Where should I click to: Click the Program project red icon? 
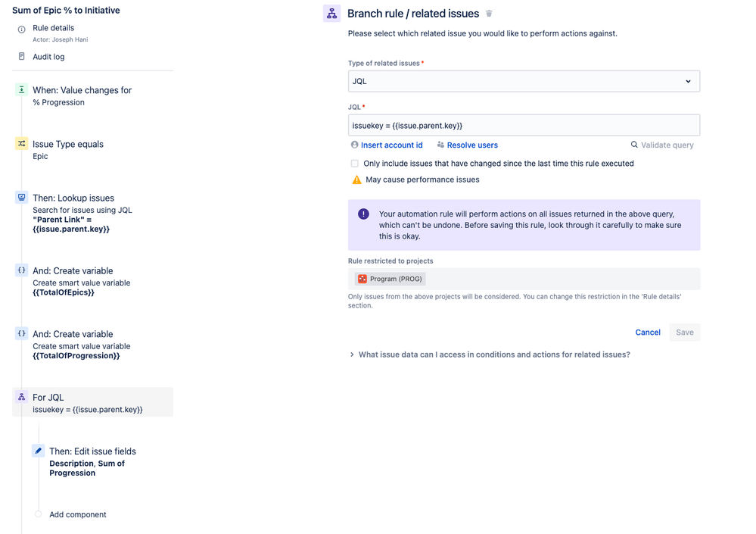click(362, 279)
